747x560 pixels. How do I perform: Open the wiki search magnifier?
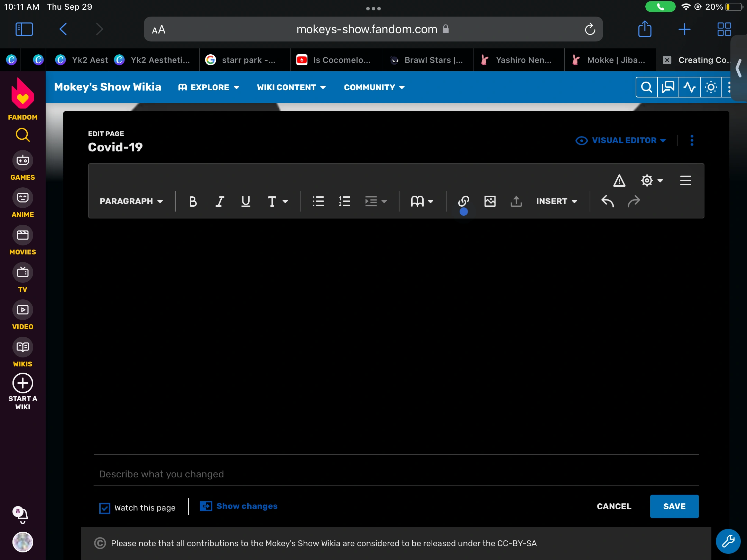[646, 87]
